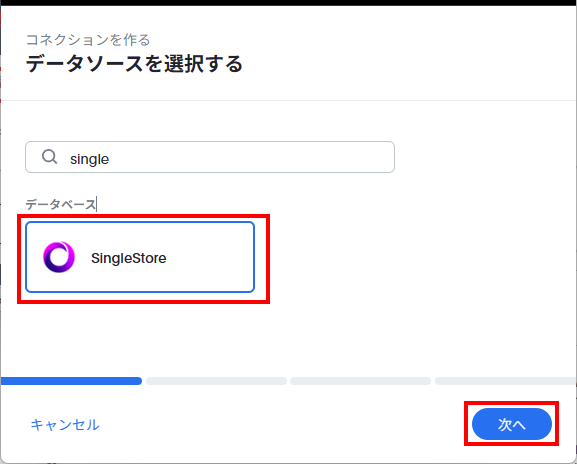Viewport: 577px width, 464px height.
Task: Click the 次へ next button
Action: pos(512,424)
